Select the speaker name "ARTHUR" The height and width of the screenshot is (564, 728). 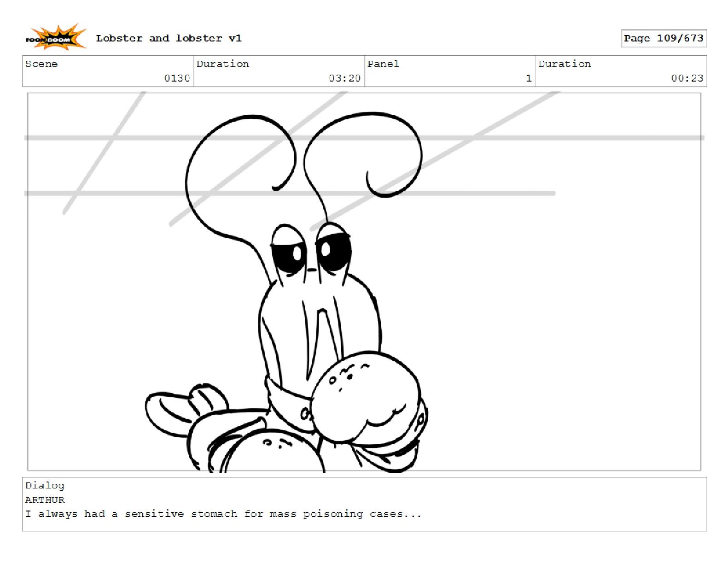tap(45, 500)
